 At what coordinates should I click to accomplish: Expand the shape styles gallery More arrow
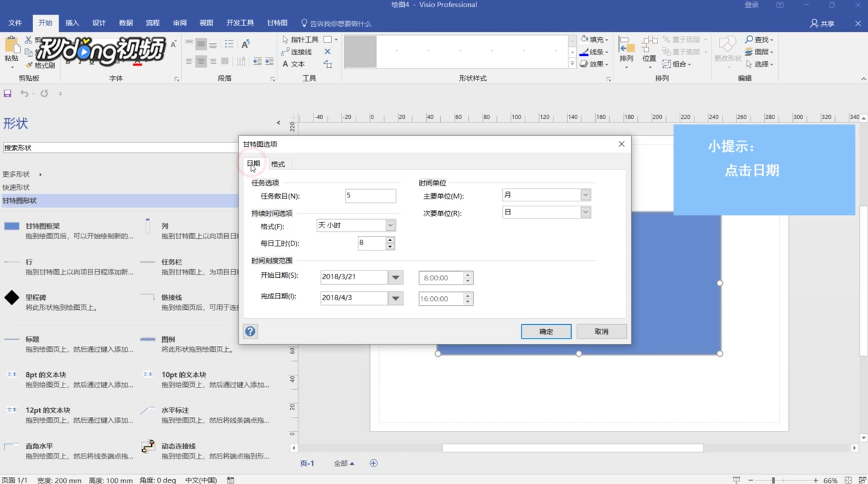pos(572,64)
